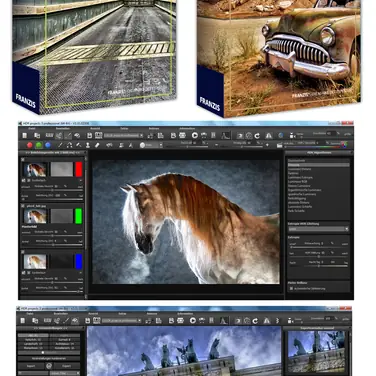This screenshot has height=376, width=376.
Task: Click the red ball icon in second toolbar
Action: pyautogui.click(x=30, y=145)
